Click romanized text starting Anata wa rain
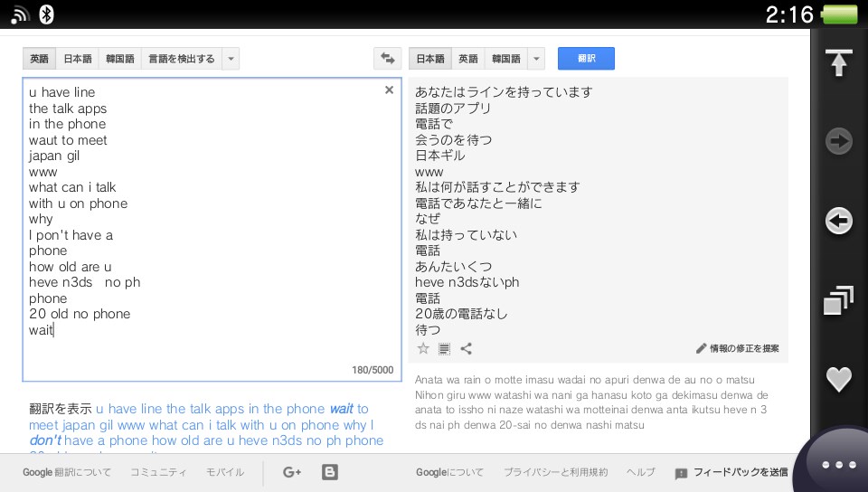Screen dimensions: 868x492 [x=591, y=402]
